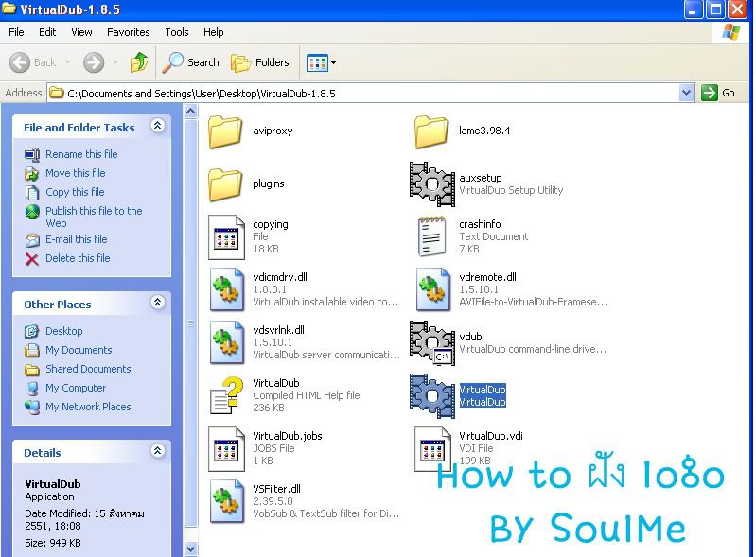Click the sidebar scroll down arrow
This screenshot has height=557, width=756.
click(191, 548)
